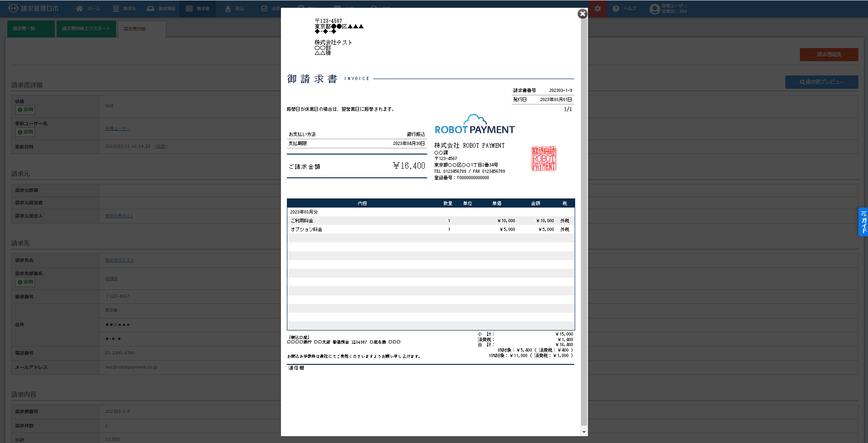Click 株式会社 ROBOT PAYMENT company name
Screen dimensions: 868x443
pos(470,145)
